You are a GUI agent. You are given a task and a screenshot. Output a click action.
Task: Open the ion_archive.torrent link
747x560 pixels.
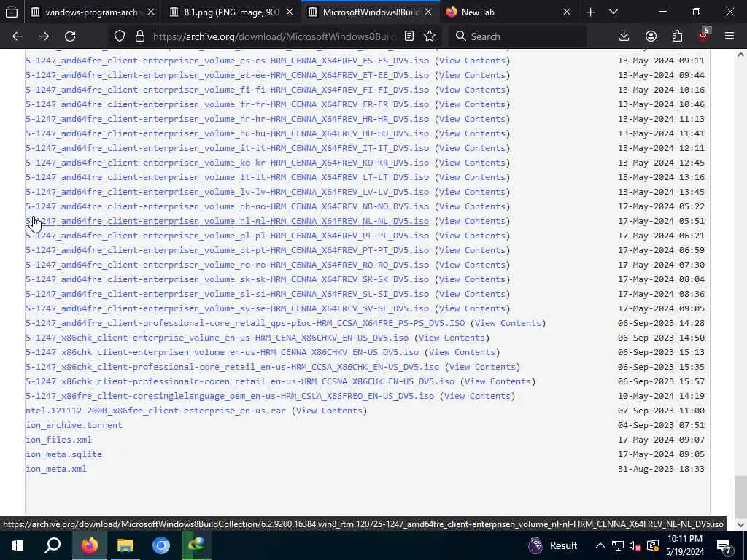pyautogui.click(x=74, y=425)
